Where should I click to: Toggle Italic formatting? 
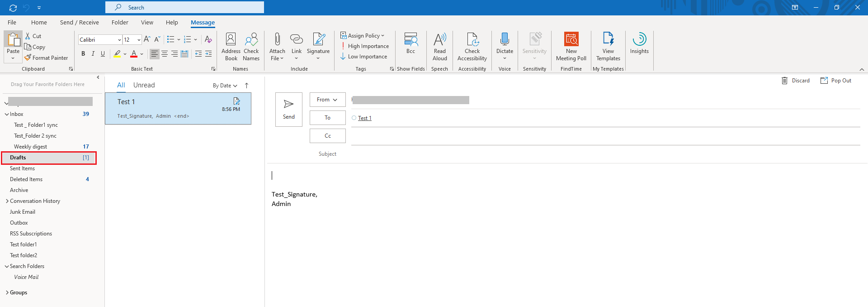pyautogui.click(x=93, y=54)
